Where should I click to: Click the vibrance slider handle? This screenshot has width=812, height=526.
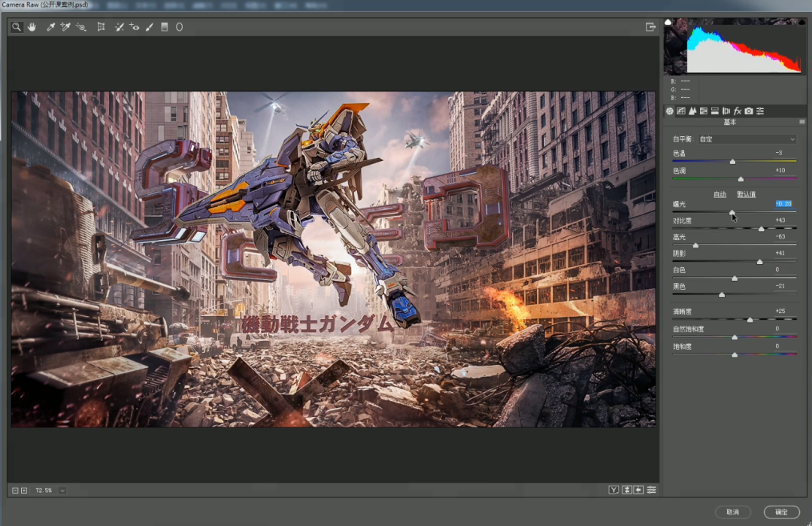735,337
